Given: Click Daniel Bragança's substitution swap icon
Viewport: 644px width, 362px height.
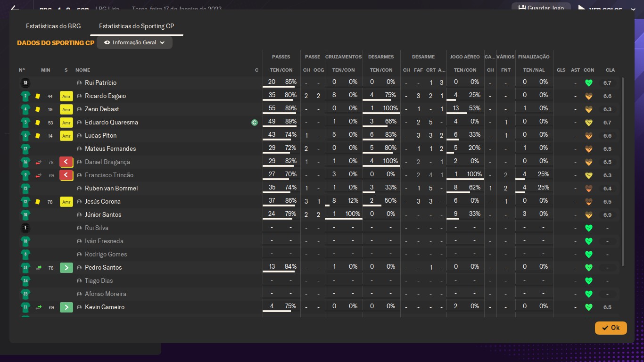Looking at the screenshot, I should tap(39, 162).
